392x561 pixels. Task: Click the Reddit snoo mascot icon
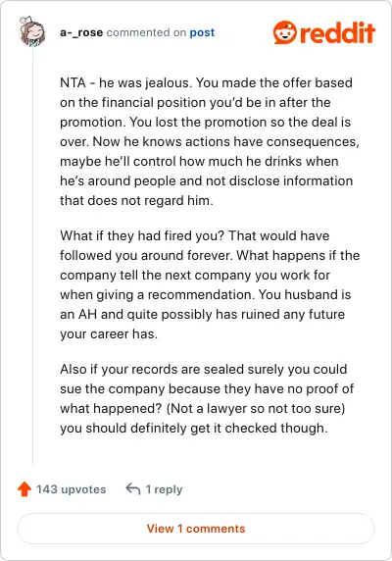click(285, 32)
